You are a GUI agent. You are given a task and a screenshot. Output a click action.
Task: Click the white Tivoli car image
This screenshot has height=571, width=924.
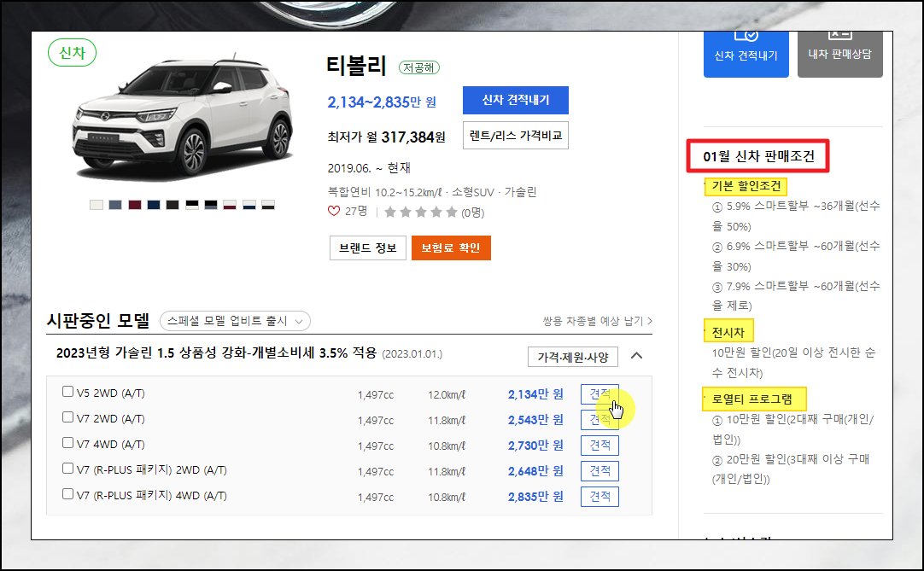183,116
